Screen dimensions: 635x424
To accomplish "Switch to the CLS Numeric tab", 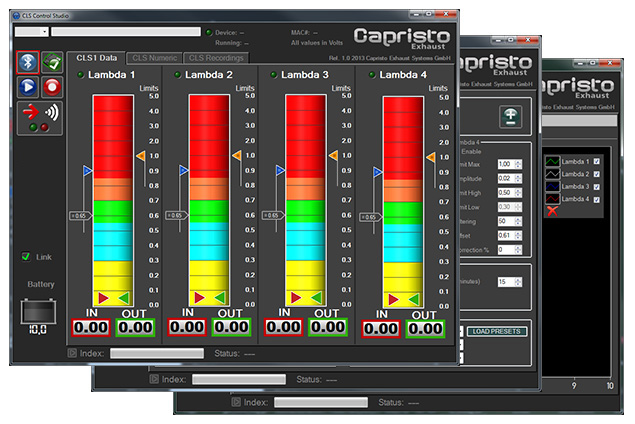I will pyautogui.click(x=154, y=58).
